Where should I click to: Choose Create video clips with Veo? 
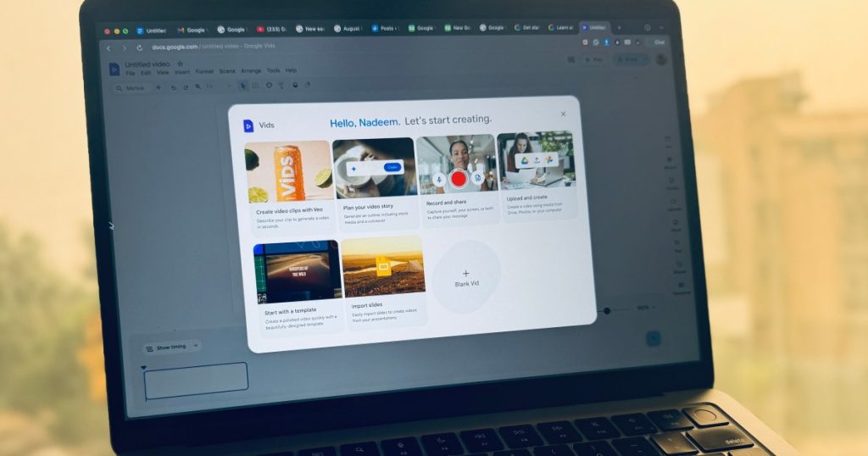tap(288, 182)
